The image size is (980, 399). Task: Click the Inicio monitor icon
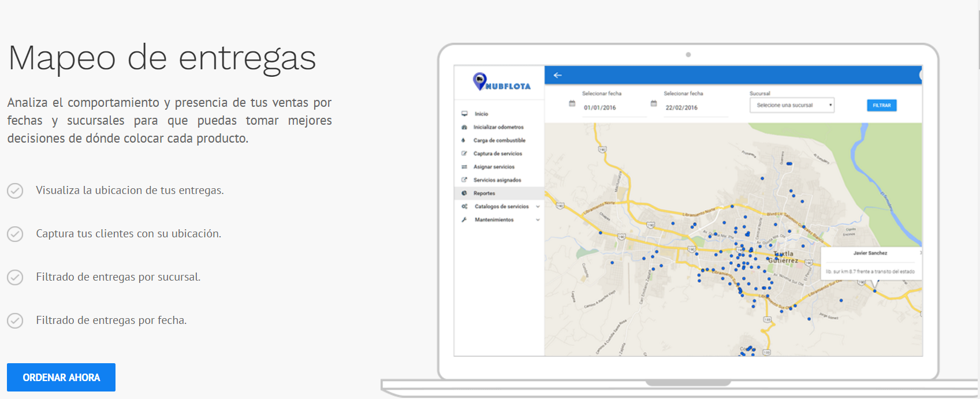[x=464, y=114]
